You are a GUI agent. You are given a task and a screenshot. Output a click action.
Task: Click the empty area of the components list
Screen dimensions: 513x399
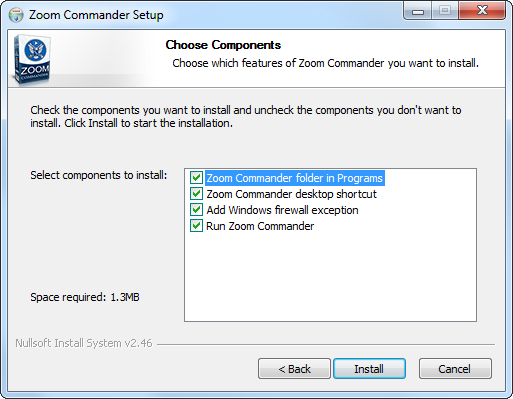click(330, 277)
